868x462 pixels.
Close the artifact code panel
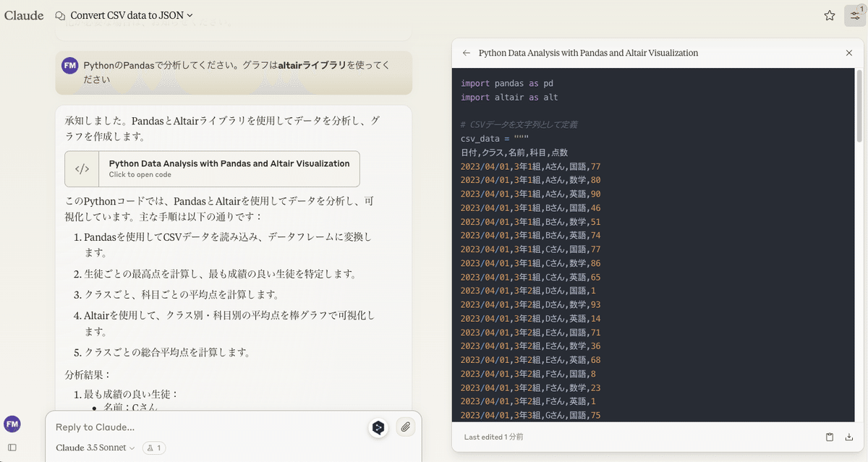pyautogui.click(x=849, y=53)
